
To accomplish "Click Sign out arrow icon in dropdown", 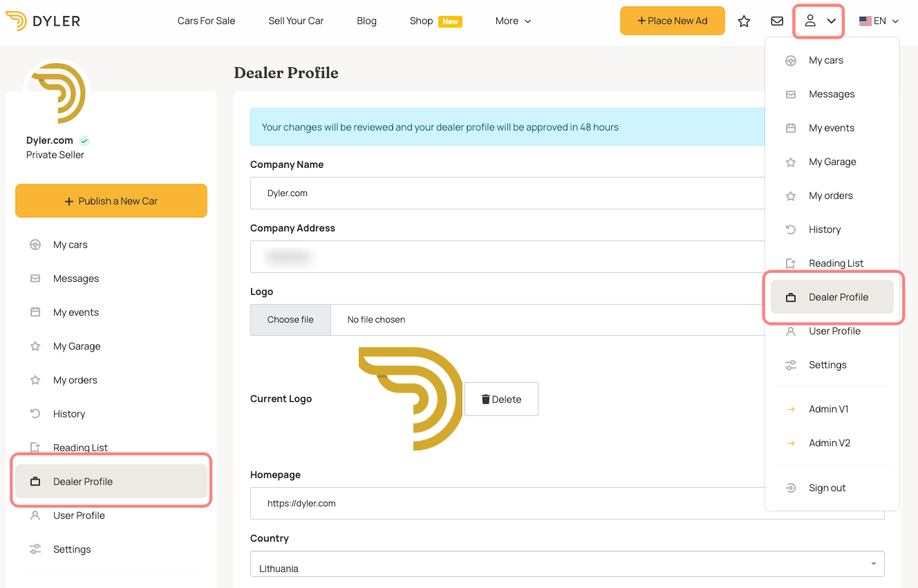I will (791, 488).
